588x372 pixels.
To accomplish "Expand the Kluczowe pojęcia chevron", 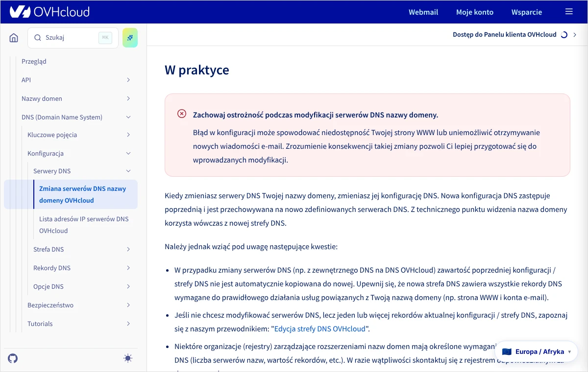I will pyautogui.click(x=128, y=135).
